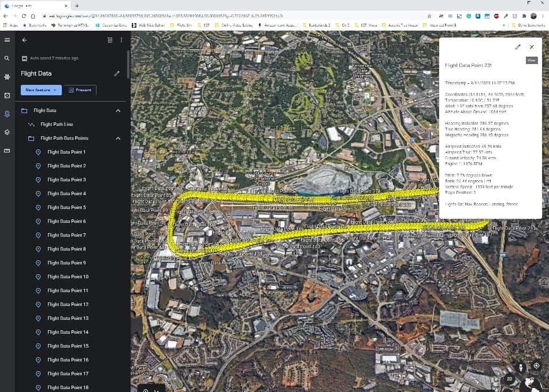Screen dimensions: 549x392
Task: Collapse the Flight Data folder
Action: [118, 110]
